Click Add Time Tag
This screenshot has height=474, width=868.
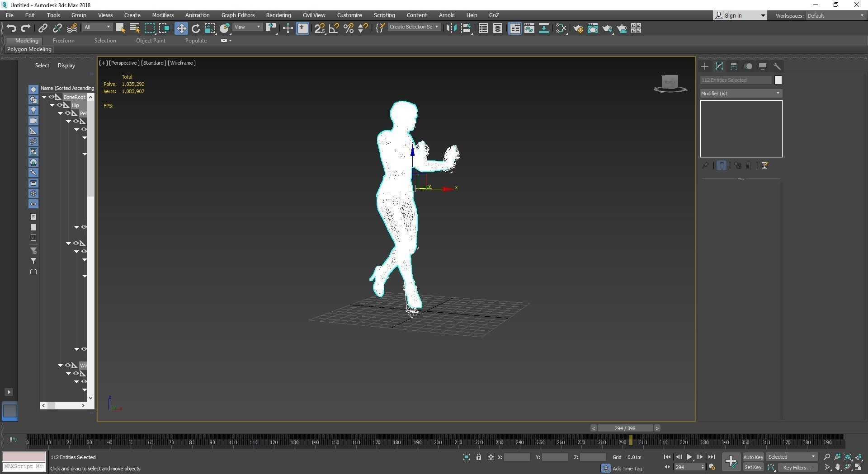pos(627,469)
